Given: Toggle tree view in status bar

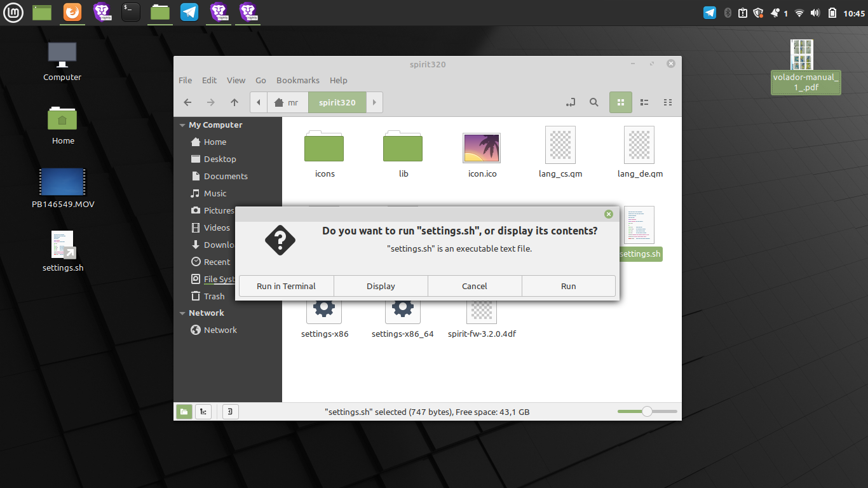Looking at the screenshot, I should click(x=203, y=412).
